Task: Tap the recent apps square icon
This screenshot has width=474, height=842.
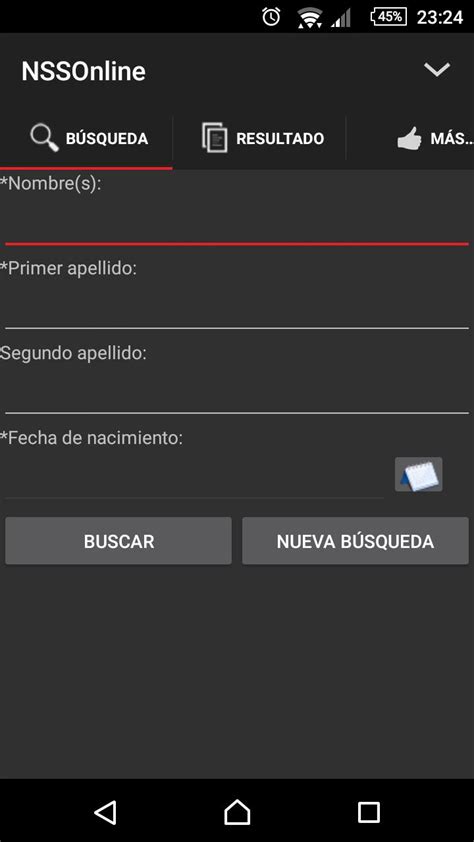Action: (x=369, y=812)
